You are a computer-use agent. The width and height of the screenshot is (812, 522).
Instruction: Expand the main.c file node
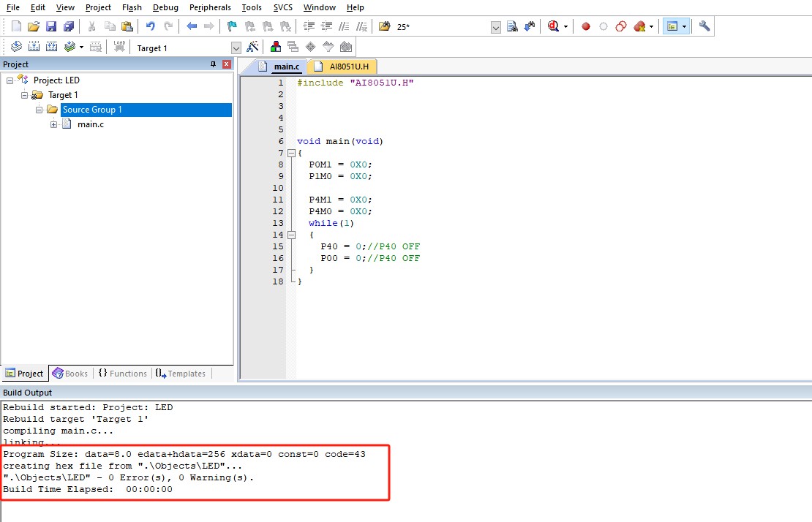pos(53,124)
